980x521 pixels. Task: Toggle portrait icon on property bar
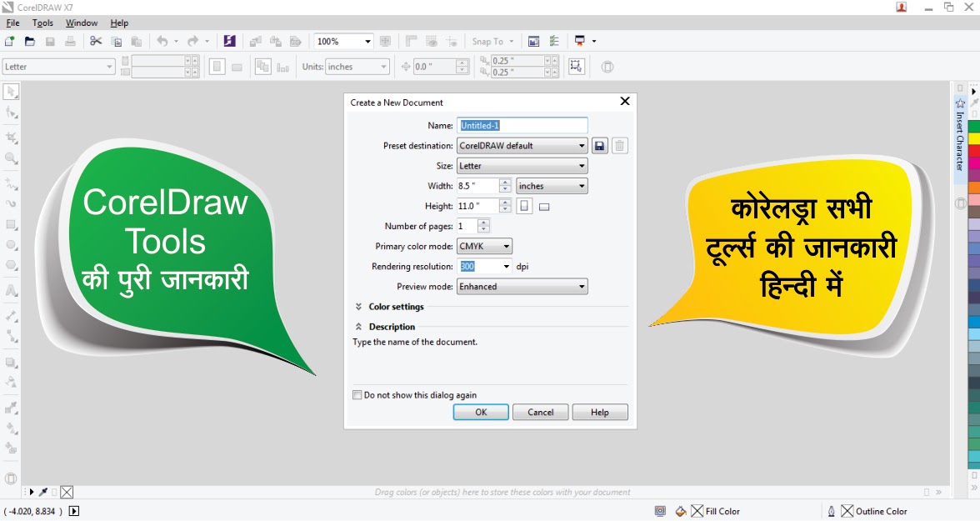pyautogui.click(x=217, y=67)
